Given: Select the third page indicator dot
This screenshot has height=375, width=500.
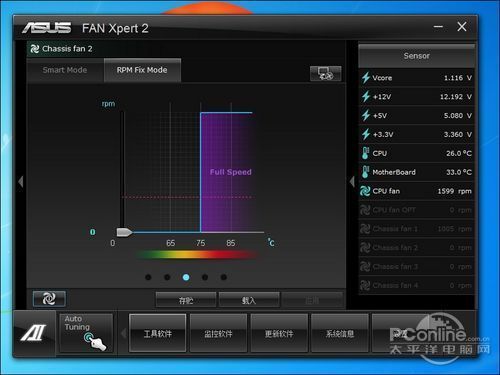Looking at the screenshot, I should point(186,277).
